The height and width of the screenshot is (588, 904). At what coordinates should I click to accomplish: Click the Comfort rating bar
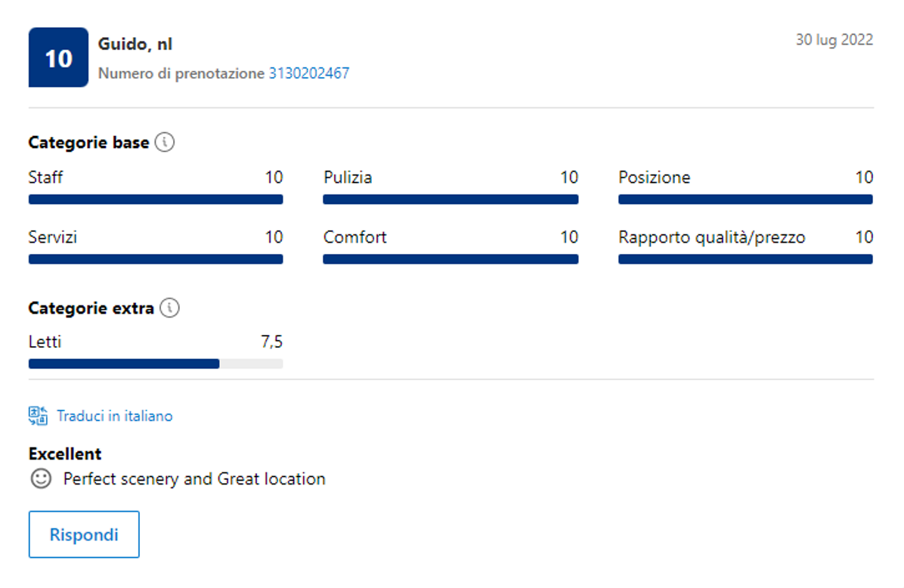point(450,259)
